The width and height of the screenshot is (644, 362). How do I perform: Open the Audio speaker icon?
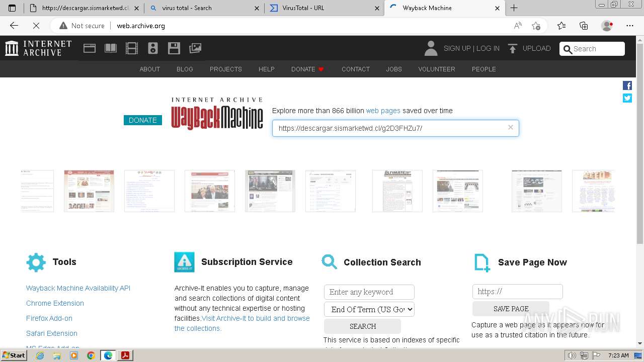pyautogui.click(x=153, y=48)
